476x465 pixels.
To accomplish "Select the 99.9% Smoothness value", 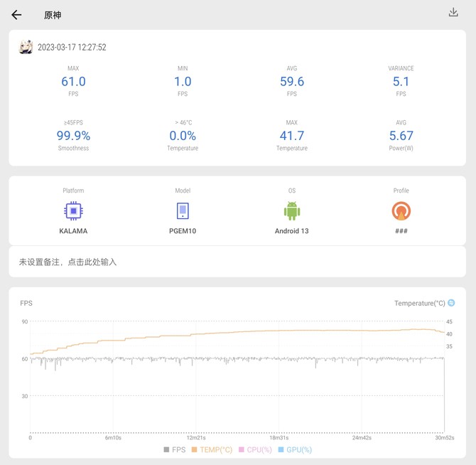I will 73,136.
